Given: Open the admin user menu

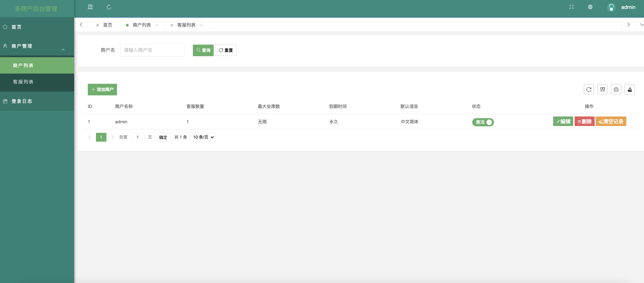Looking at the screenshot, I should [x=628, y=7].
